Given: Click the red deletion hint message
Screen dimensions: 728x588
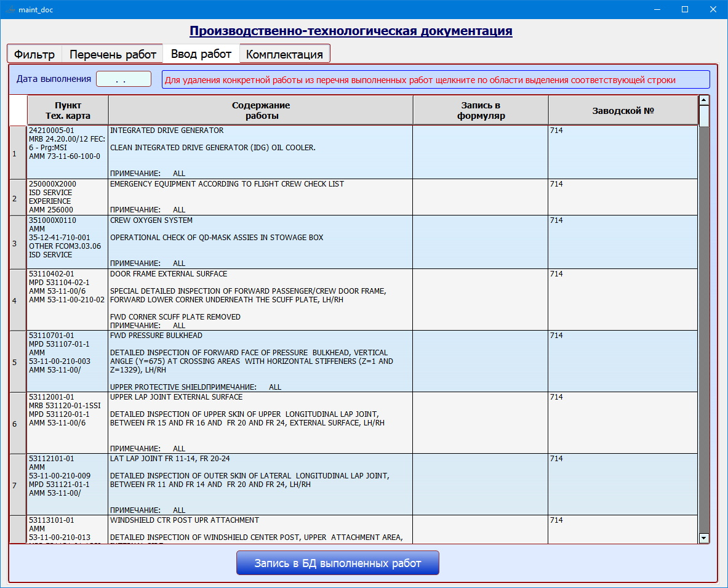Looking at the screenshot, I should pyautogui.click(x=436, y=79).
